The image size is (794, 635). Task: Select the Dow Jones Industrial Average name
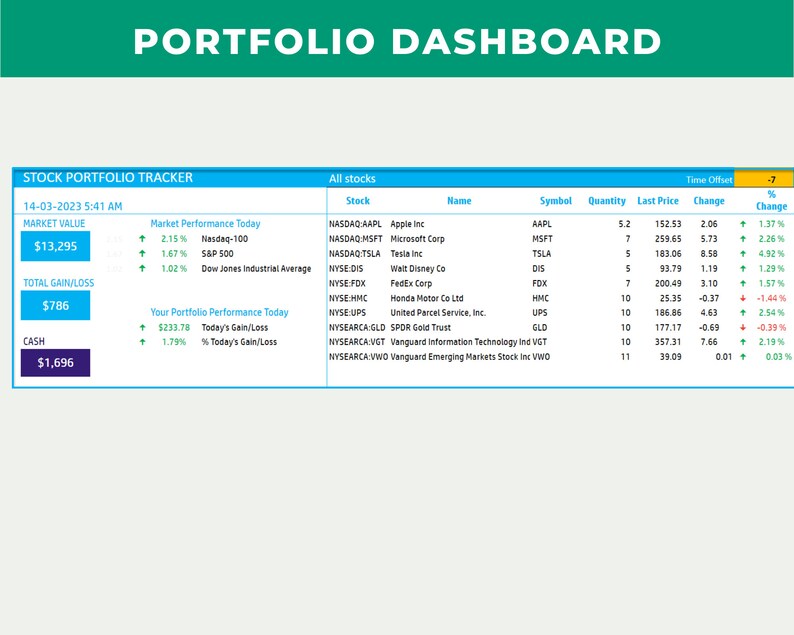pyautogui.click(x=256, y=268)
